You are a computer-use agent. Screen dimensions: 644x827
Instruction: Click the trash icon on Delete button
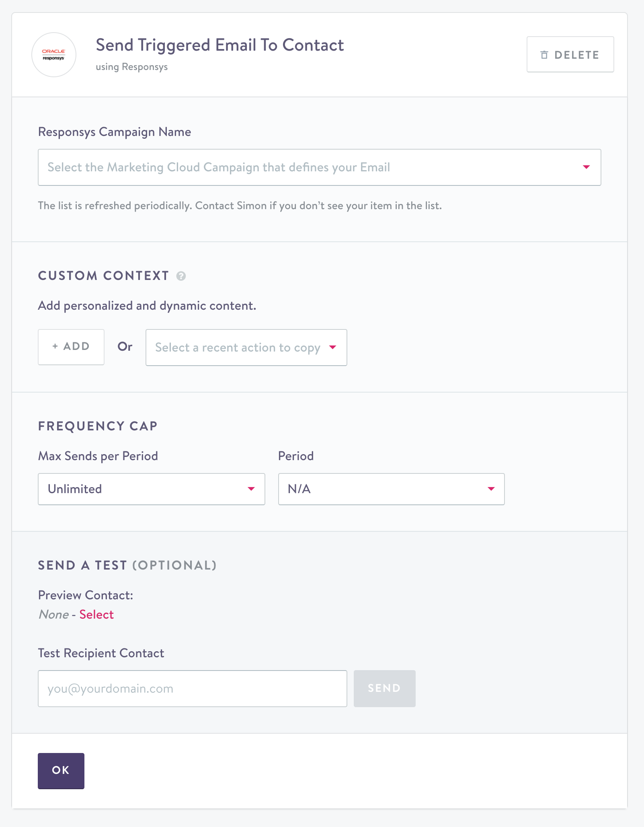tap(544, 55)
